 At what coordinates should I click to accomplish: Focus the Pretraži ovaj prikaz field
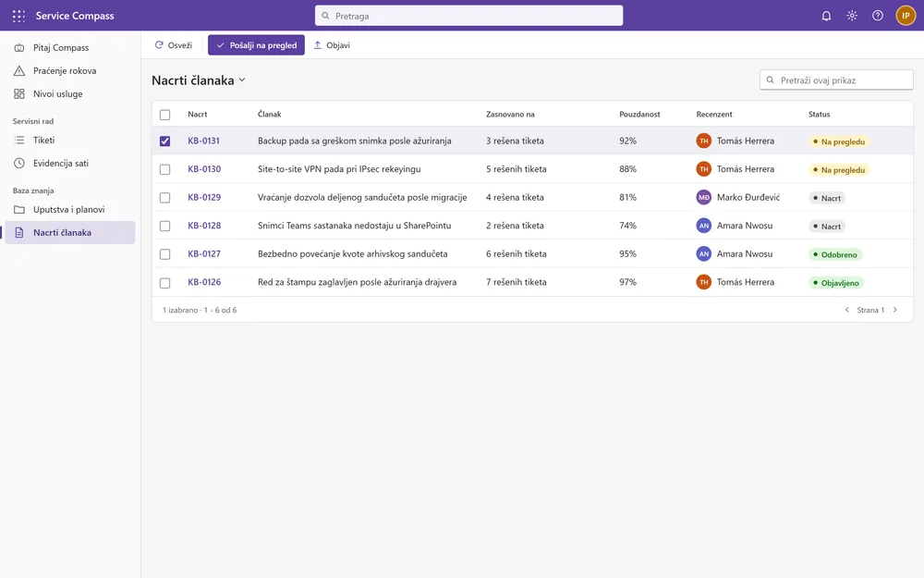tap(836, 80)
